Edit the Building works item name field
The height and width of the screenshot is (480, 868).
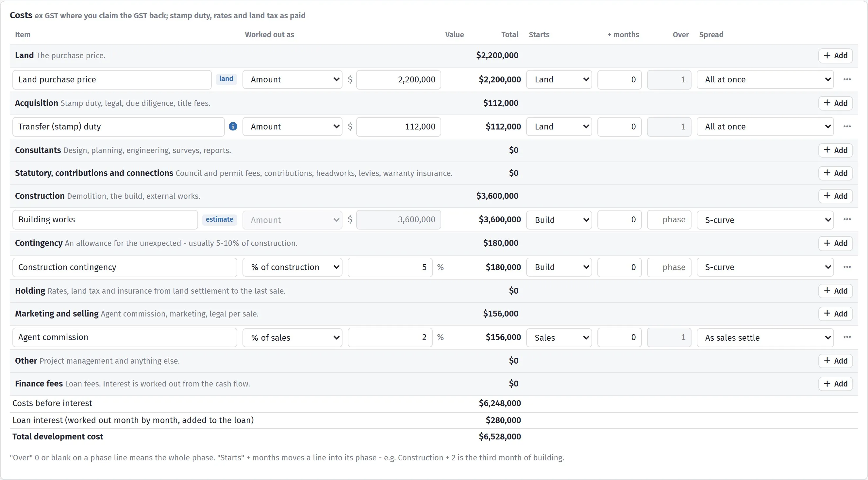pos(105,220)
